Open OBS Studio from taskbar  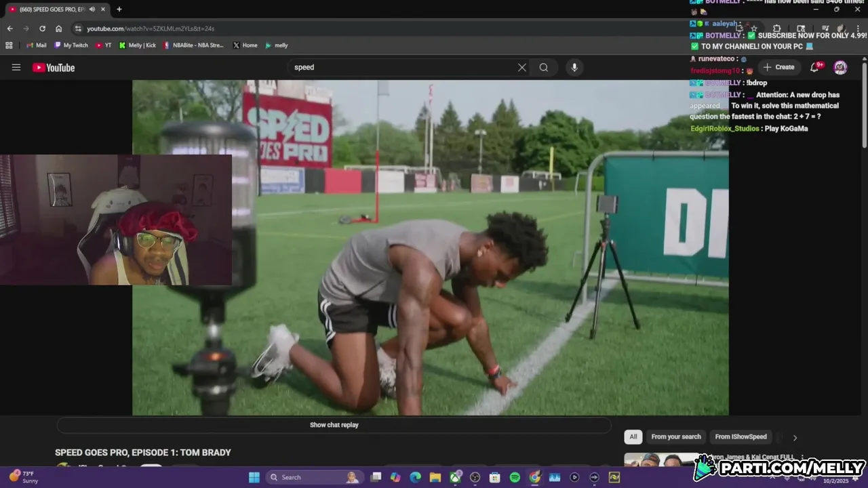click(x=475, y=477)
